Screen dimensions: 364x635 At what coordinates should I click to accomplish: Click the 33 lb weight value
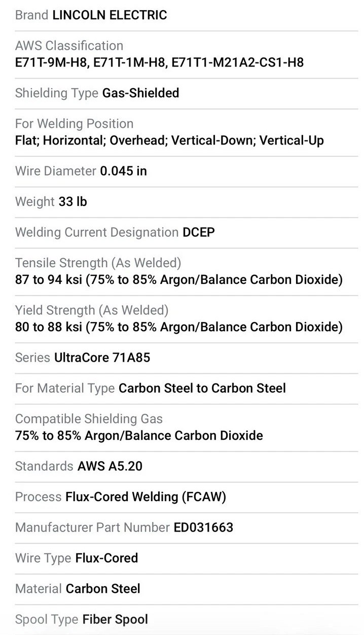(x=72, y=201)
